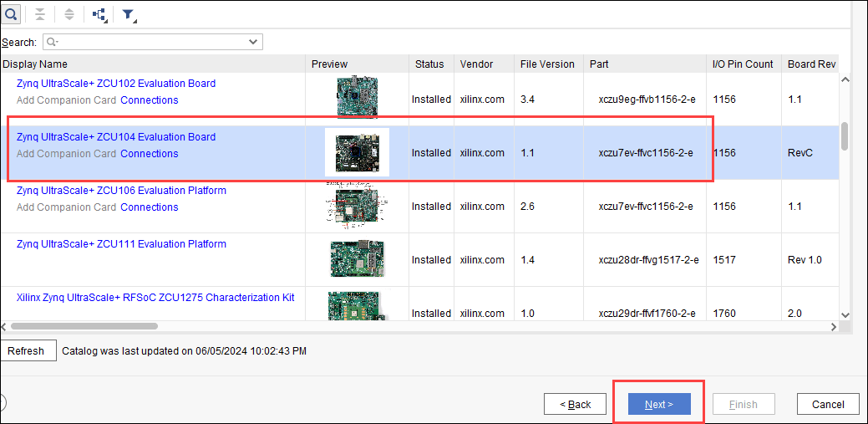
Task: Click the search magnifier toolbar icon
Action: [11, 14]
